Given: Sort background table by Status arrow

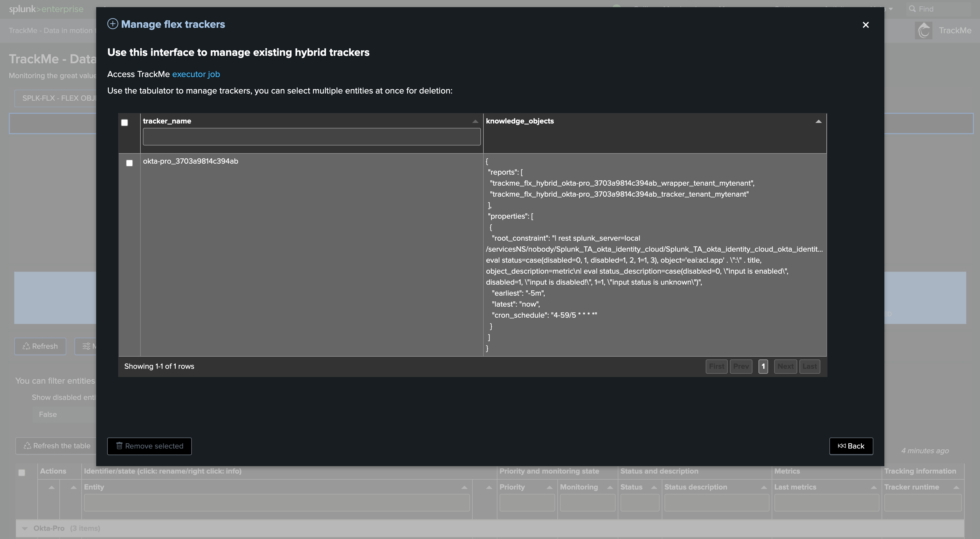Looking at the screenshot, I should click(x=654, y=487).
